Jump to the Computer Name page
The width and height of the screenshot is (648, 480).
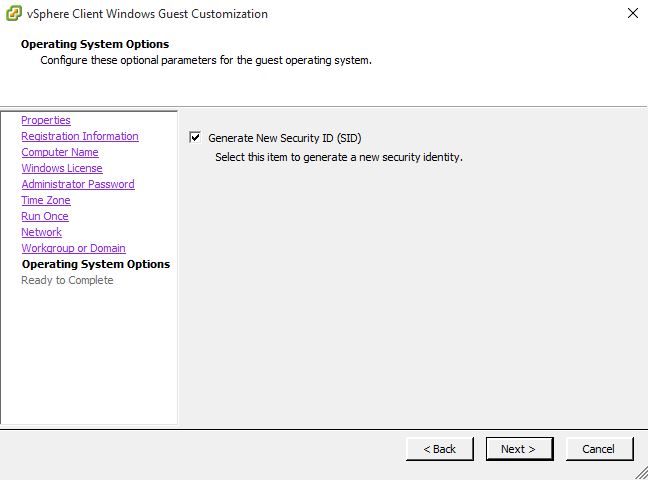[60, 152]
